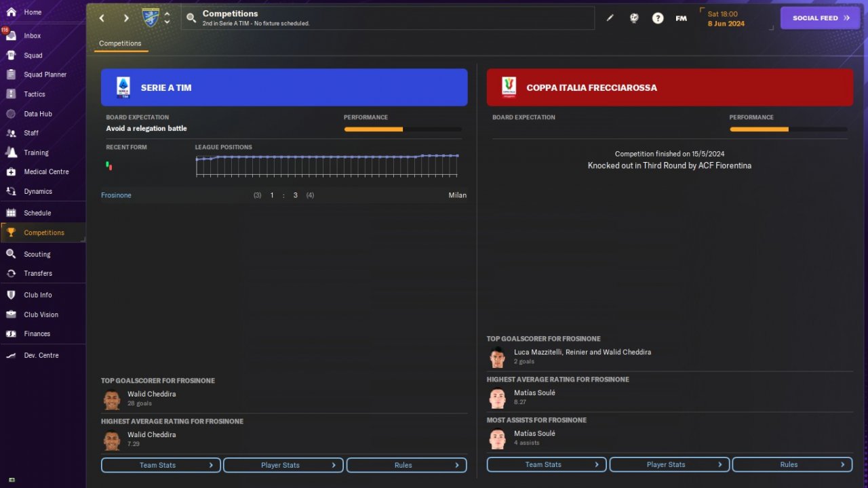Open Player Stats under Serie A TIM
This screenshot has height=488, width=868.
[x=283, y=465]
